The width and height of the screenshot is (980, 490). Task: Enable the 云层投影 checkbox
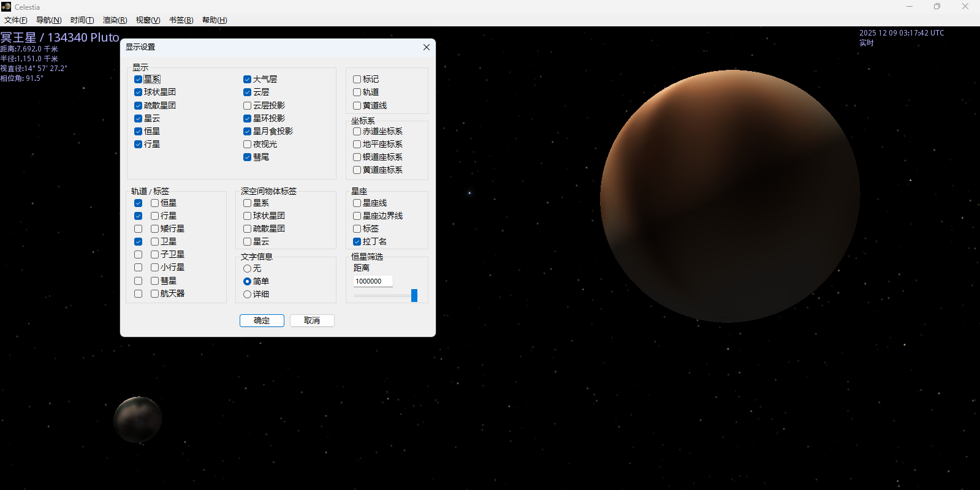tap(247, 106)
